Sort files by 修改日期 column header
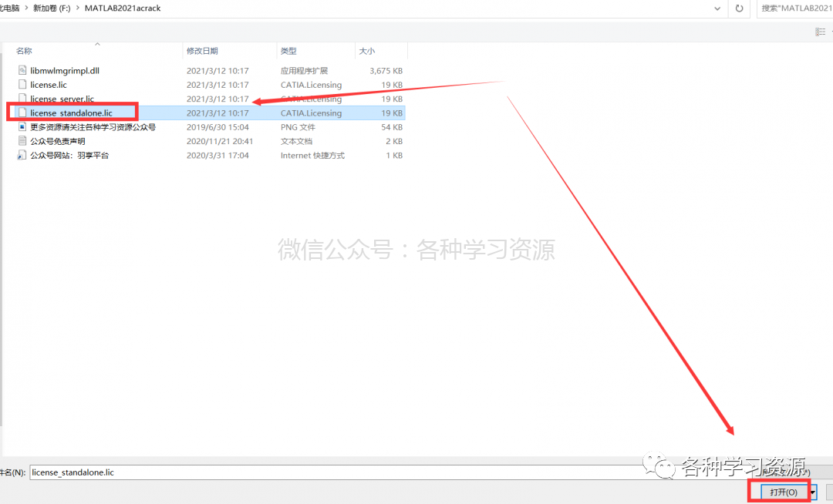 coord(202,51)
